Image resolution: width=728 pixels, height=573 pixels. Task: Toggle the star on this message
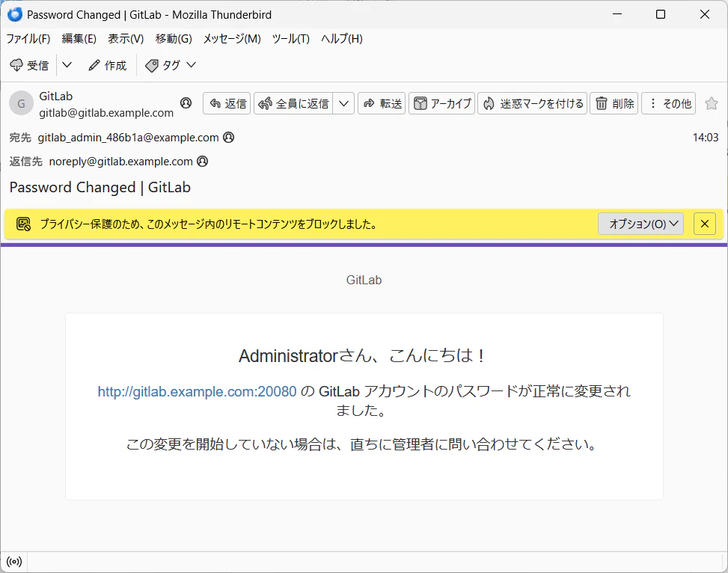712,103
